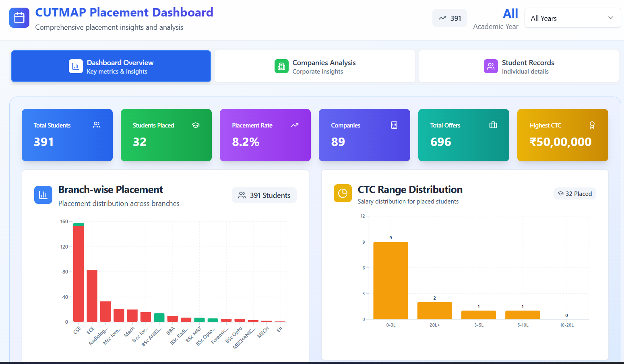Click the Mech axis label in branch chart
The image size is (624, 364).
point(129,332)
